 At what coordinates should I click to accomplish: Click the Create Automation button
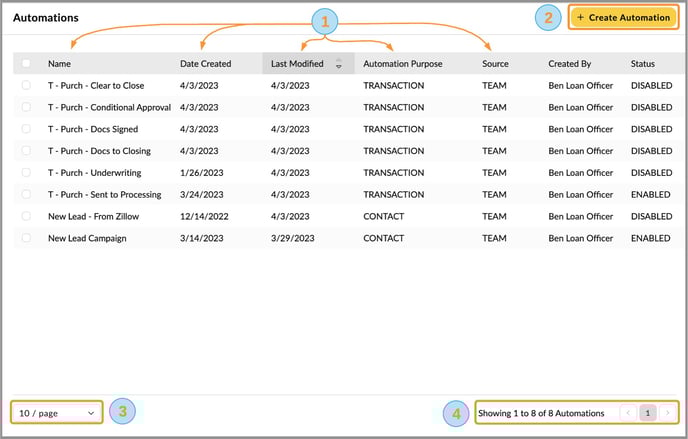[x=623, y=18]
